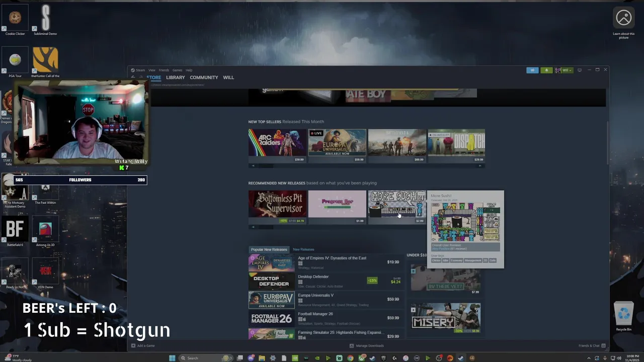This screenshot has width=644, height=362.
Task: Open the WILL profile tab
Action: pos(228,77)
